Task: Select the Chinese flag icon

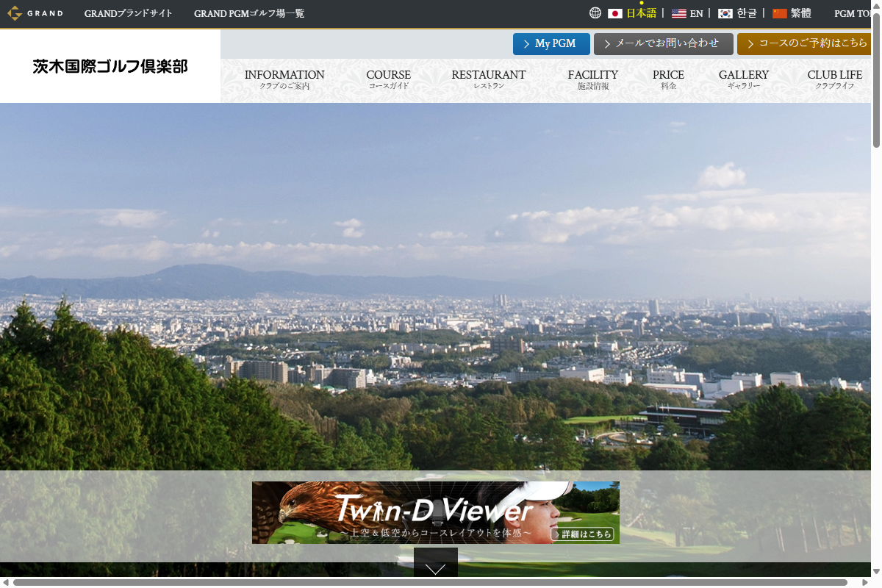Action: (780, 13)
